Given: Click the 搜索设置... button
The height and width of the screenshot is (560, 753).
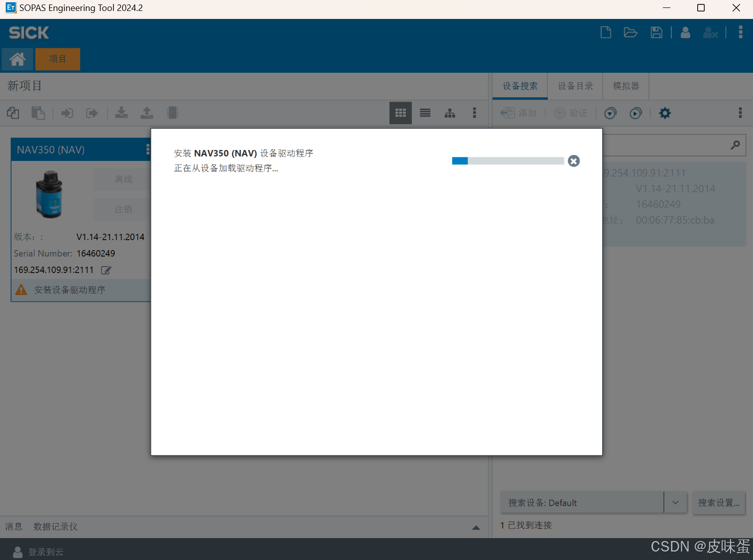Looking at the screenshot, I should (719, 503).
